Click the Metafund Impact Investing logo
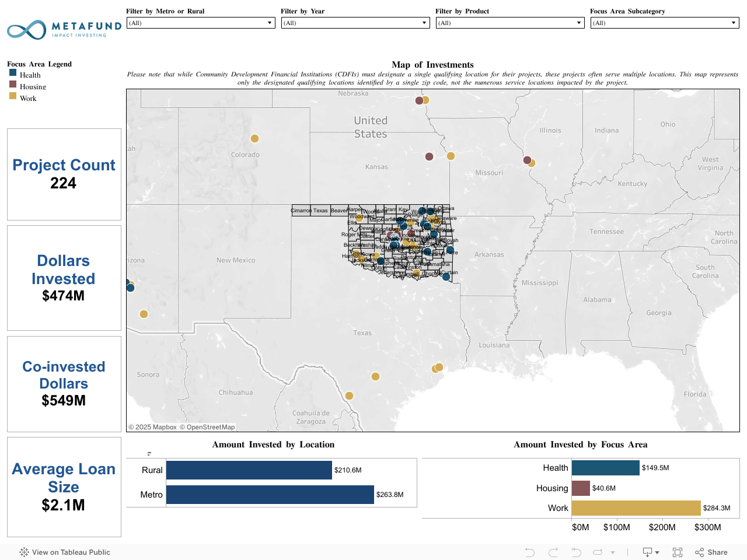The image size is (747, 560). tap(64, 30)
